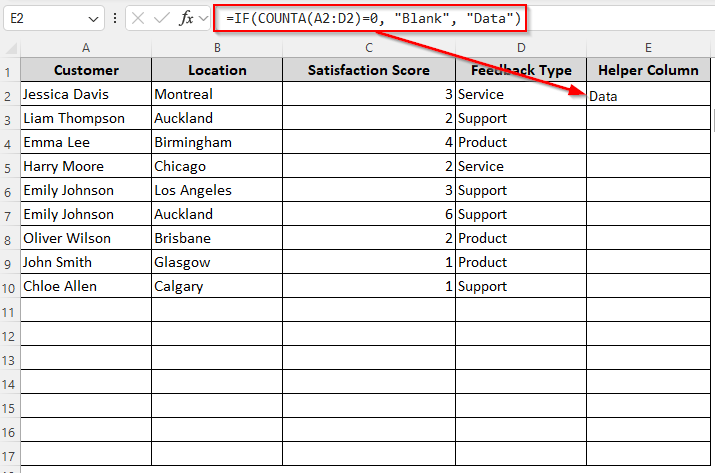Select column B header

pos(217,48)
